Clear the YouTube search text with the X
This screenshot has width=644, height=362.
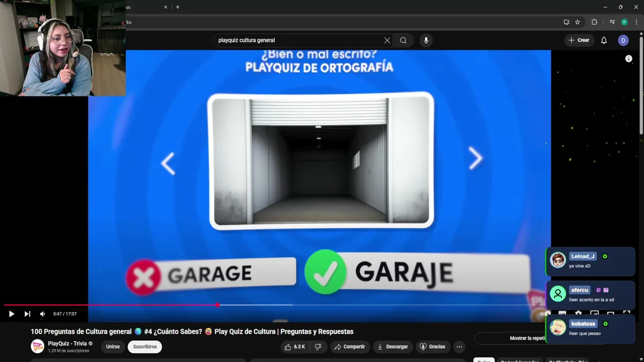(387, 40)
